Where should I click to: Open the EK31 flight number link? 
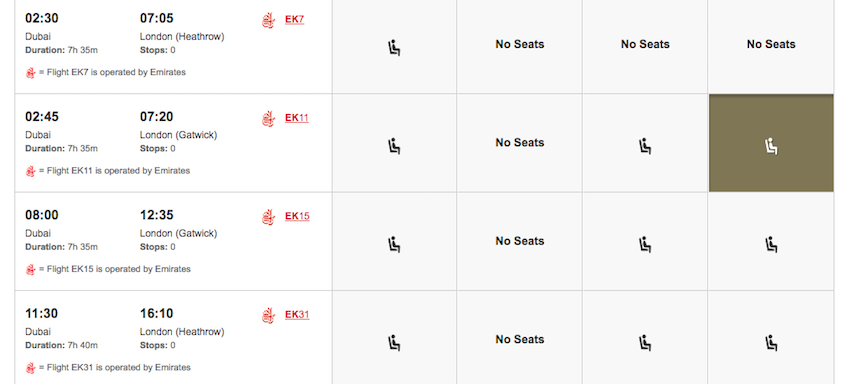(297, 315)
